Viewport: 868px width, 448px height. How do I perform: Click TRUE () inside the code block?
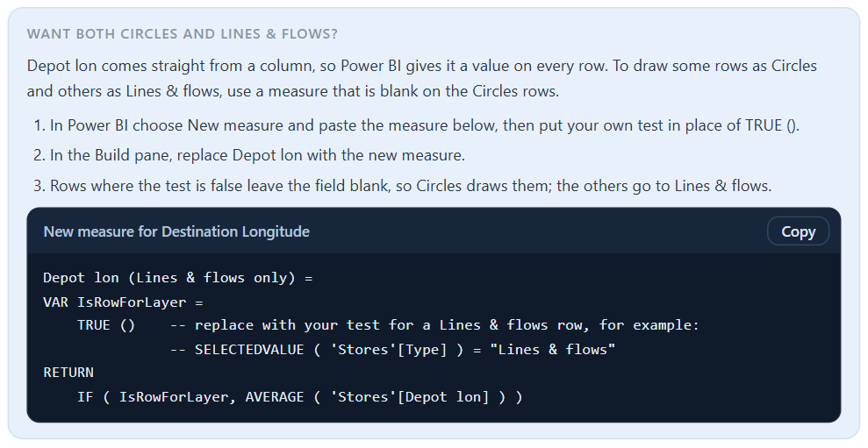click(x=105, y=325)
